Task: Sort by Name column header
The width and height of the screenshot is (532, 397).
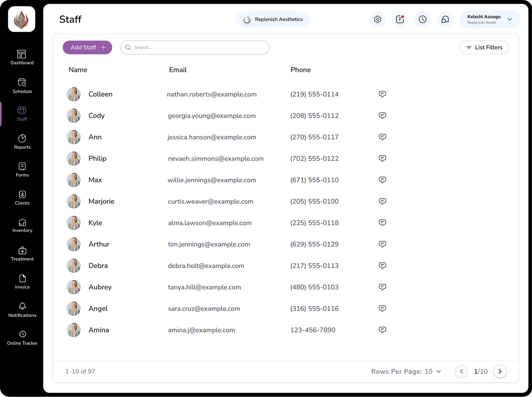Action: pyautogui.click(x=78, y=70)
